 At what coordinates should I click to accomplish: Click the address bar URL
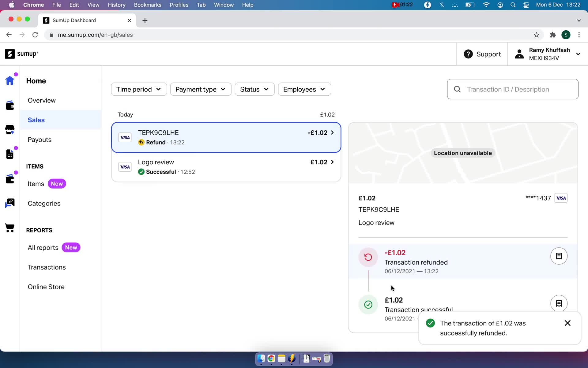click(95, 35)
